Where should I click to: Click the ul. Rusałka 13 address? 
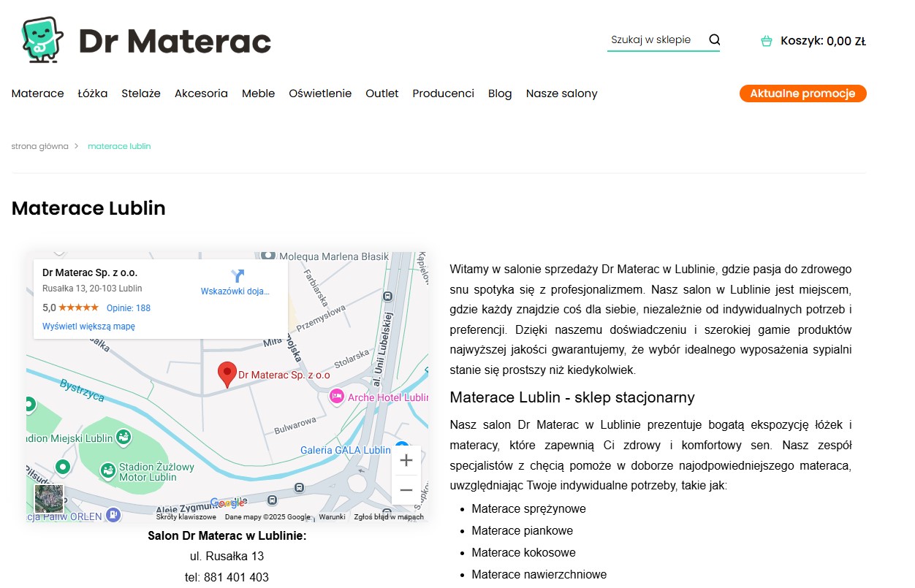(227, 557)
